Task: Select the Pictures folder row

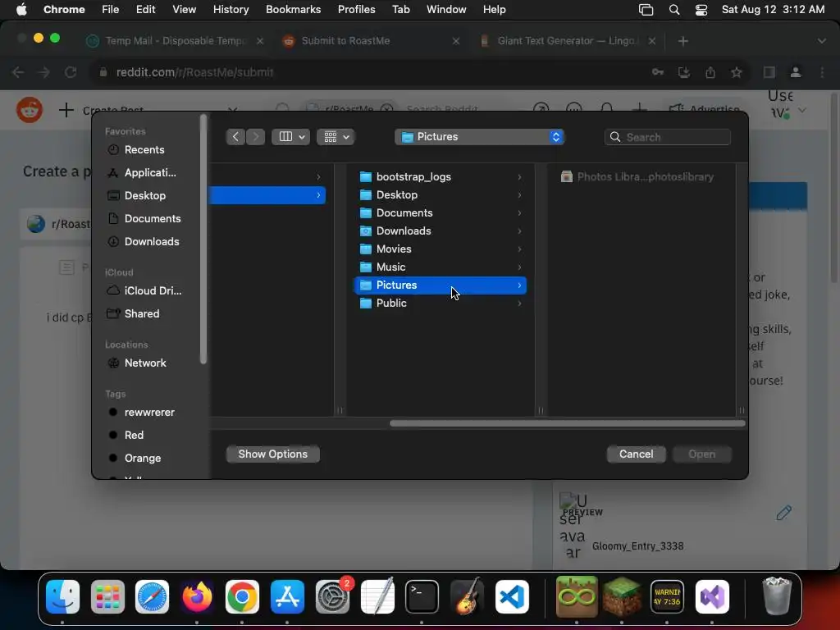Action: [441, 285]
